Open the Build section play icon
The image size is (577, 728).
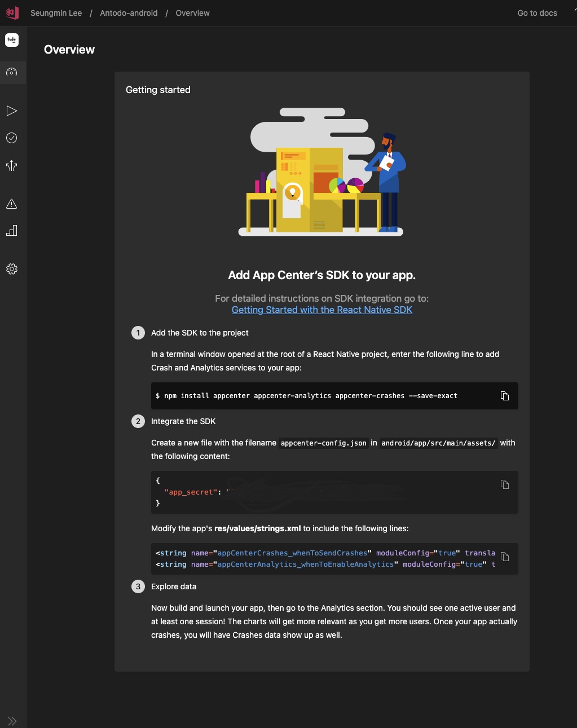pos(12,111)
